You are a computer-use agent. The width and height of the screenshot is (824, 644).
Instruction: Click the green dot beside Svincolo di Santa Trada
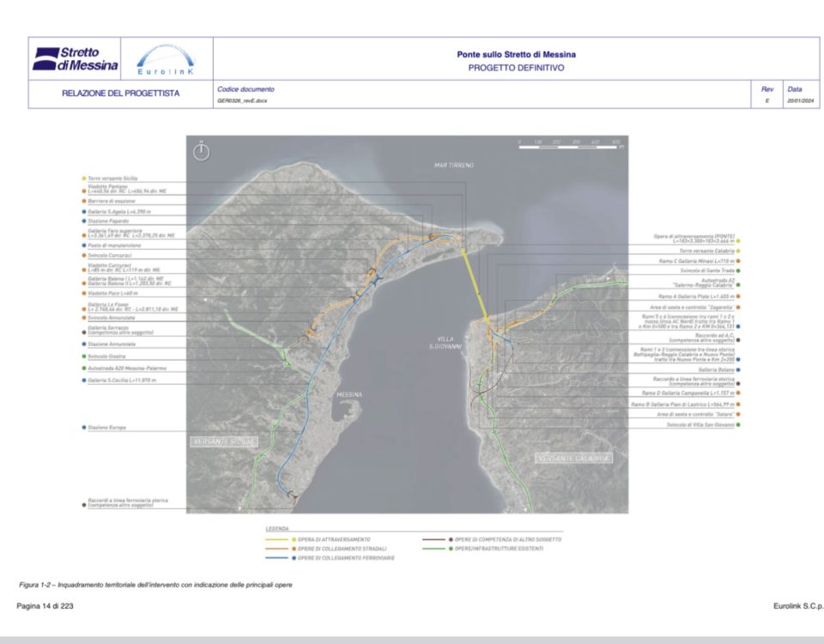(738, 270)
